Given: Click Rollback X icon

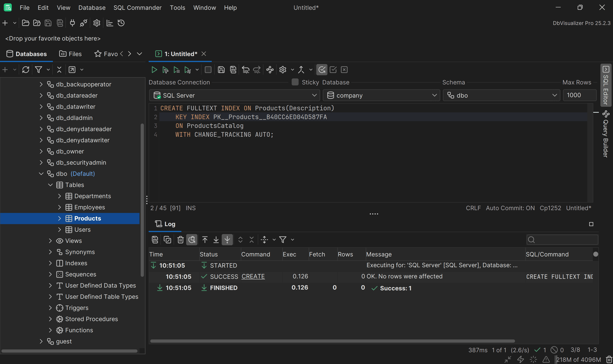Looking at the screenshot, I should (x=344, y=70).
